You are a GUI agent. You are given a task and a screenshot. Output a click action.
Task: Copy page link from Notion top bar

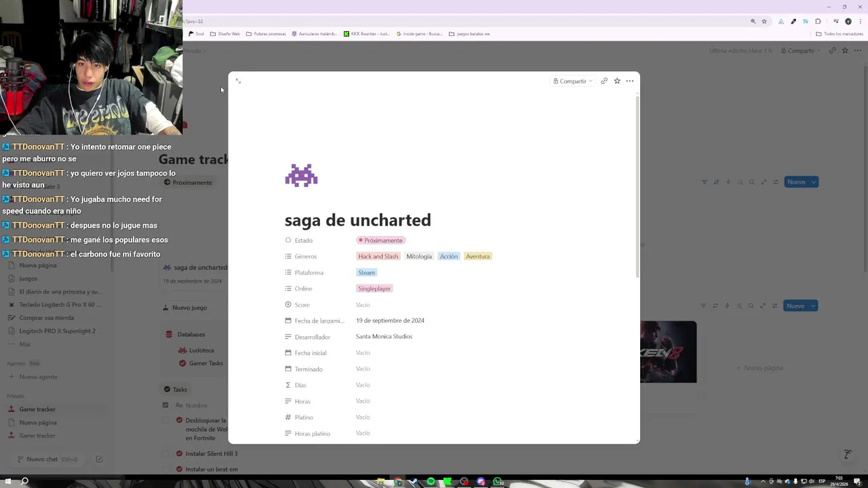click(x=832, y=50)
